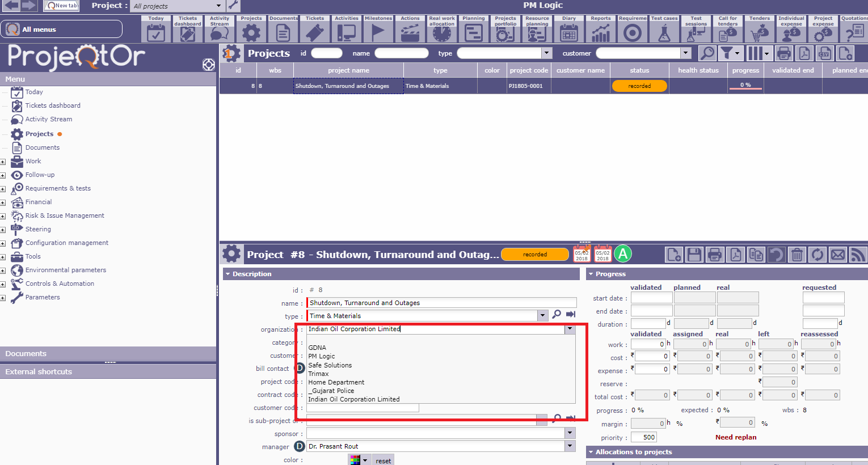Delete project with the trash can icon
Screen dimensions: 868x465
pyautogui.click(x=797, y=255)
